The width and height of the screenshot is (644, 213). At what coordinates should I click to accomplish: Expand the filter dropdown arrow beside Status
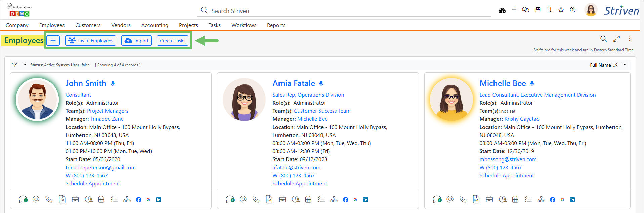click(x=25, y=65)
